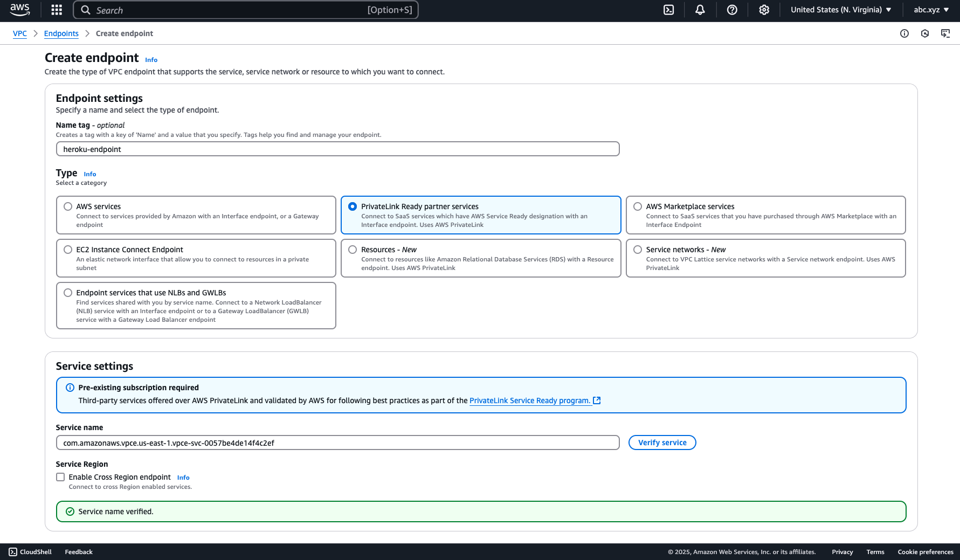Viewport: 960px width, 560px height.
Task: Launch CloudShell from top bar icon
Action: click(x=668, y=10)
